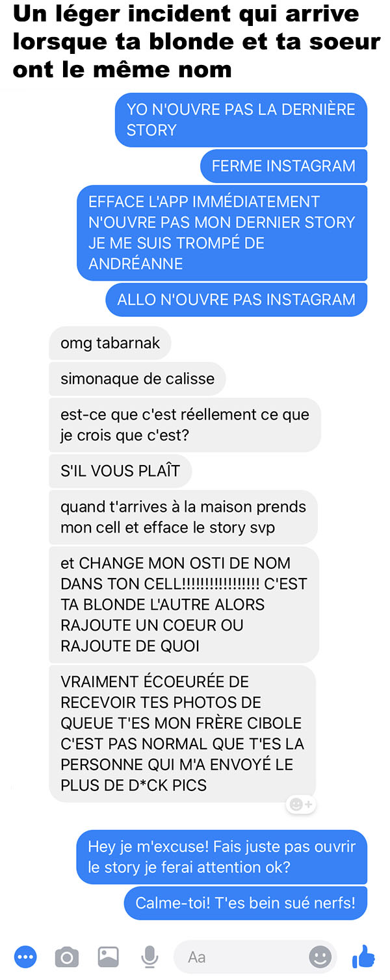
Task: Select the 'VRAIMENT ÉCOEURÉE' grey message
Action: coord(182,733)
